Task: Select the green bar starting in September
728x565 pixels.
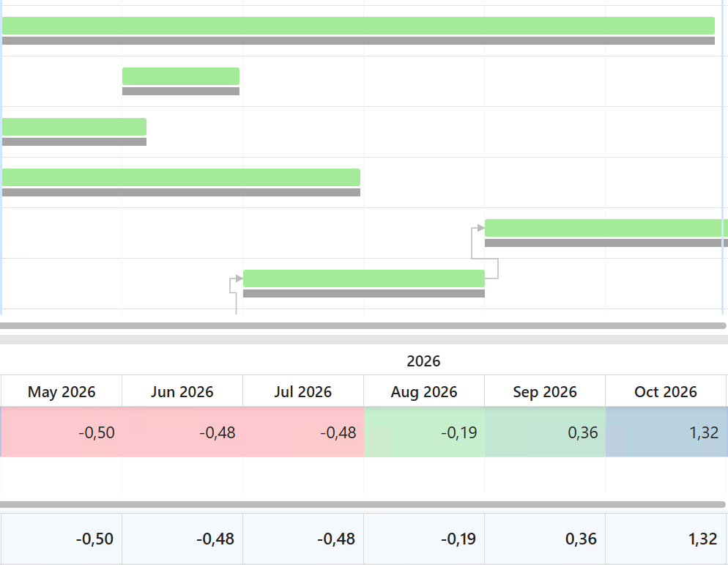Action: (x=606, y=228)
